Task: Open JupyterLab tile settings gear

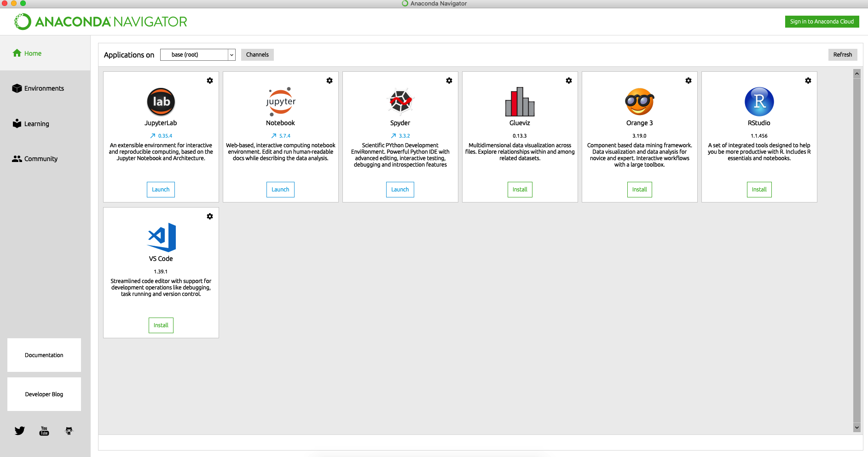Action: (x=210, y=81)
